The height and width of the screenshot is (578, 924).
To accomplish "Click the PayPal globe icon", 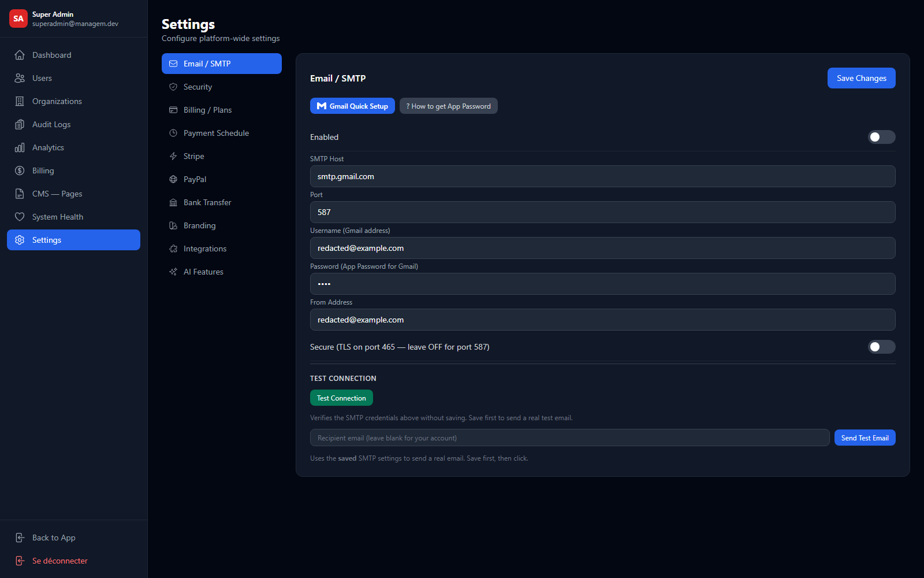I will 173,179.
